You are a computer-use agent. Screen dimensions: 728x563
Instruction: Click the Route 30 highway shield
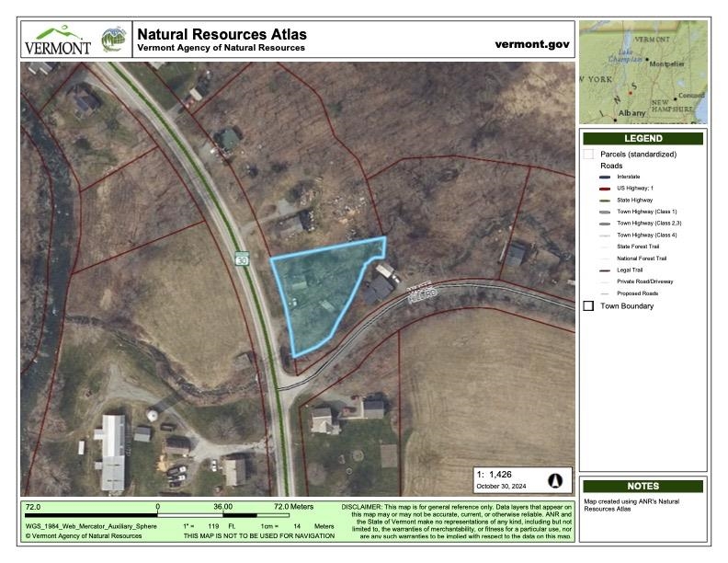pos(241,259)
